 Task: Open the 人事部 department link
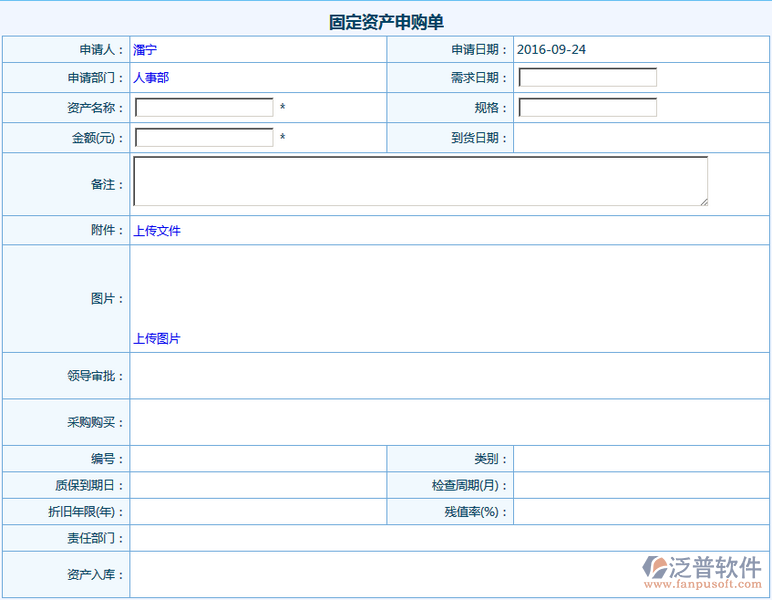pyautogui.click(x=158, y=78)
